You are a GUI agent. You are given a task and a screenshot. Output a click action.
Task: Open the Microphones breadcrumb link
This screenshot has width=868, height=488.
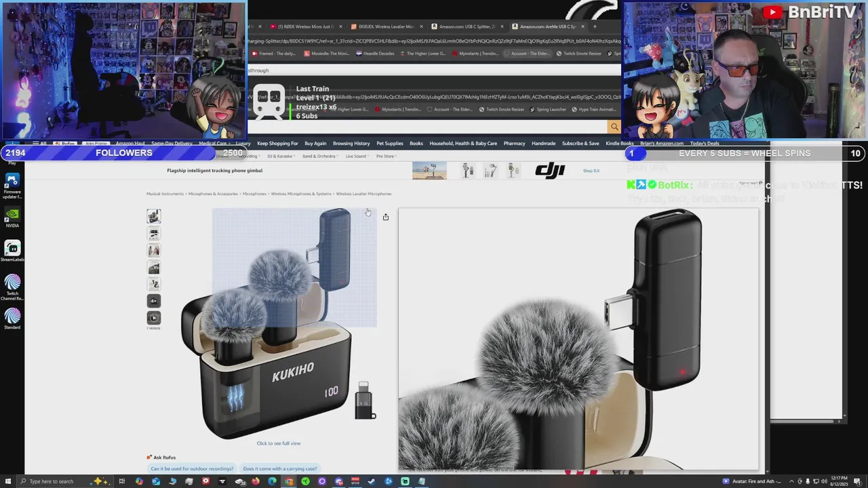coord(254,194)
